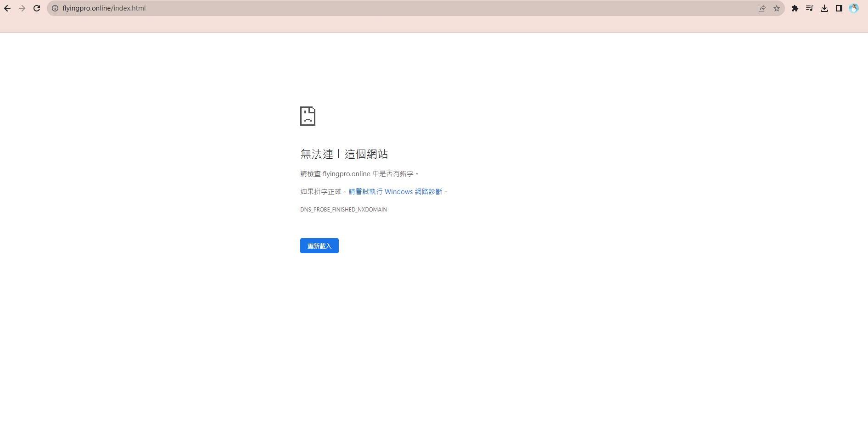Select the URL flyingpro.online/index.html

pyautogui.click(x=103, y=8)
